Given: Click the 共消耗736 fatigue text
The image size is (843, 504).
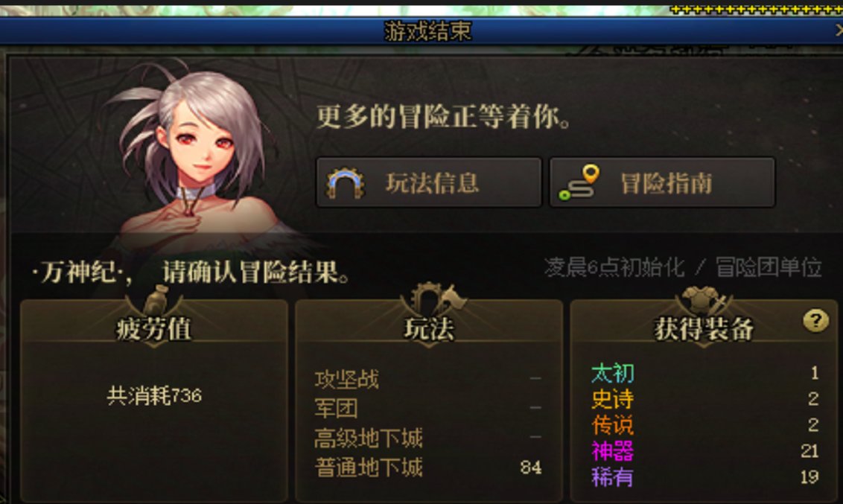Looking at the screenshot, I should [154, 396].
